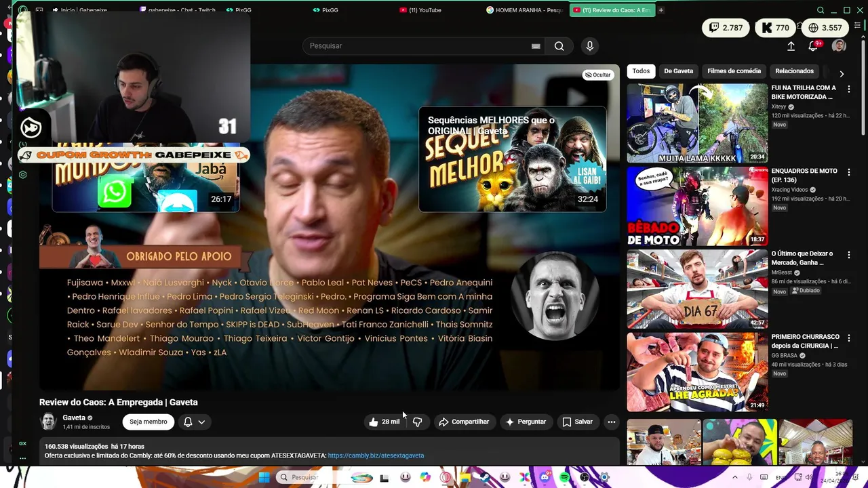
Task: Click the search magnifier button
Action: coord(559,45)
